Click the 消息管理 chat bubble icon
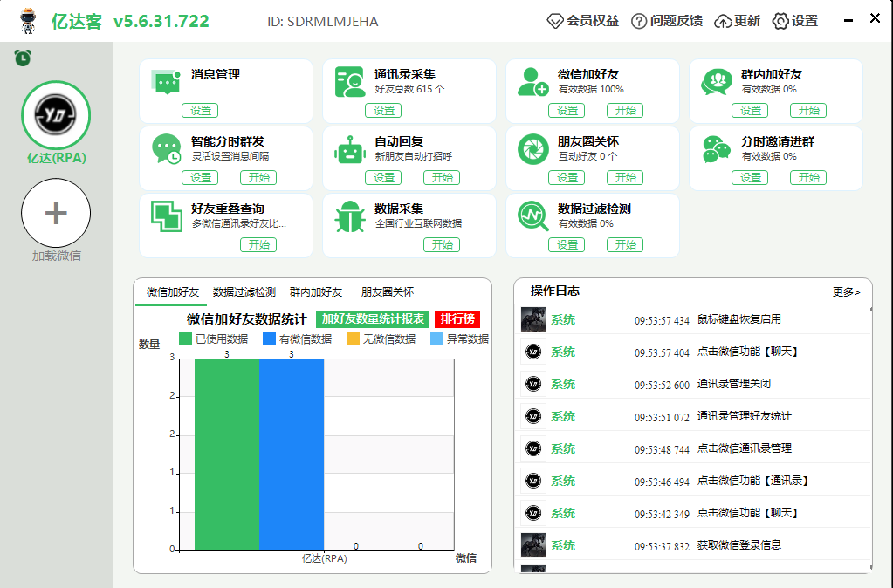The width and height of the screenshot is (893, 588). pyautogui.click(x=166, y=83)
